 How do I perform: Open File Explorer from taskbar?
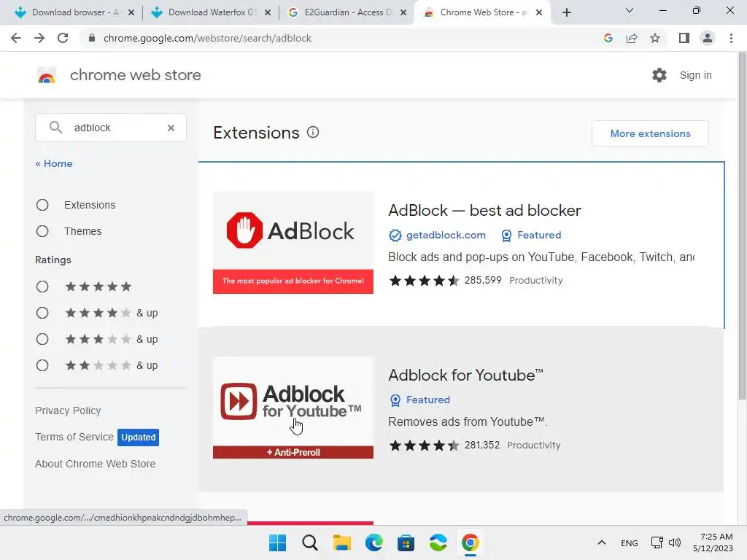point(341,542)
